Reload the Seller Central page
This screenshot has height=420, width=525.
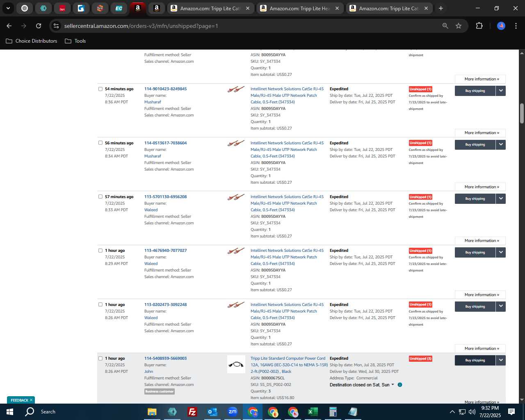[x=39, y=26]
